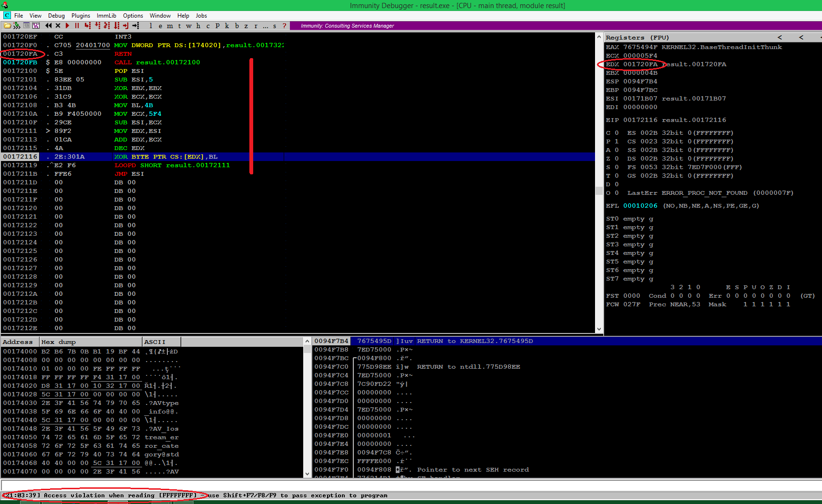Restart program with rewind icon
This screenshot has width=822, height=504.
[48, 26]
